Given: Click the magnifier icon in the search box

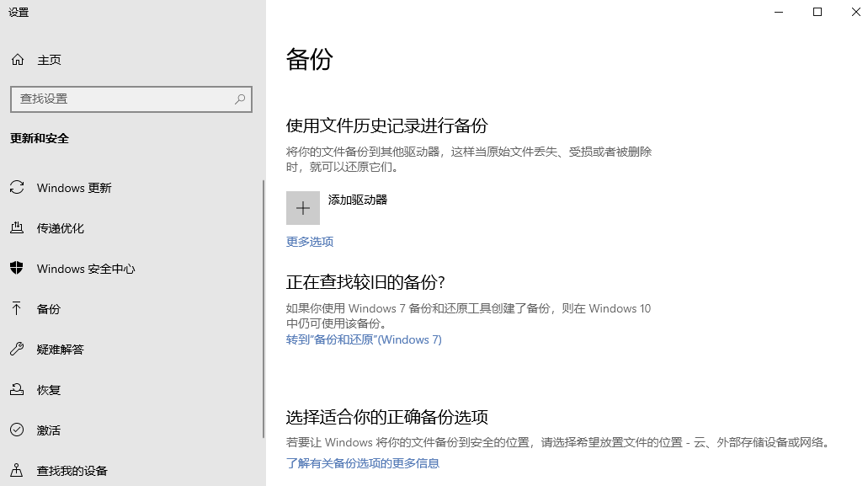Looking at the screenshot, I should pyautogui.click(x=240, y=99).
